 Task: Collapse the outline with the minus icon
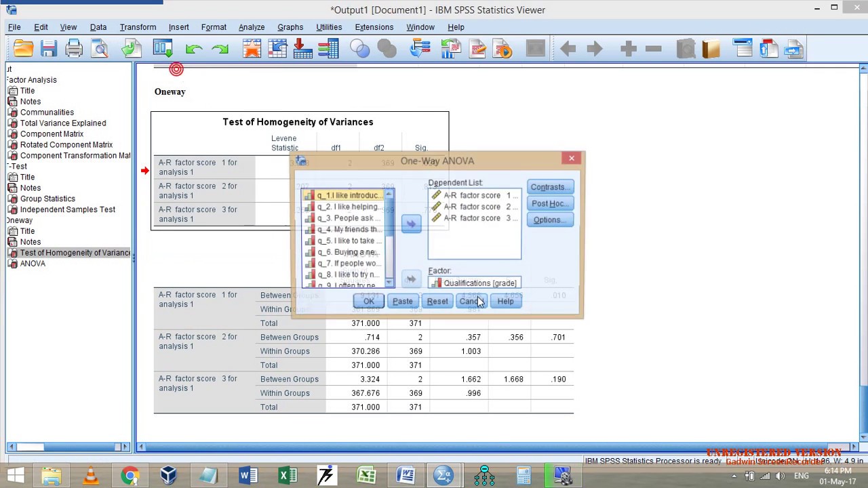pos(654,49)
